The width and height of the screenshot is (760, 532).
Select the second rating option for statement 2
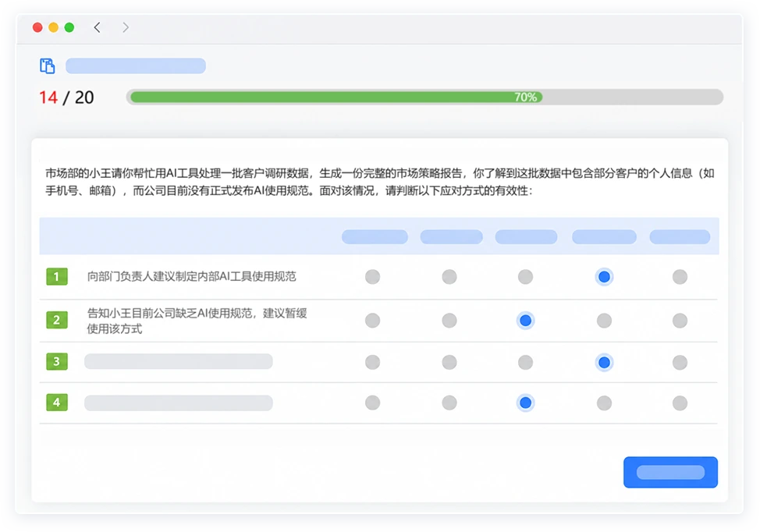click(x=449, y=321)
